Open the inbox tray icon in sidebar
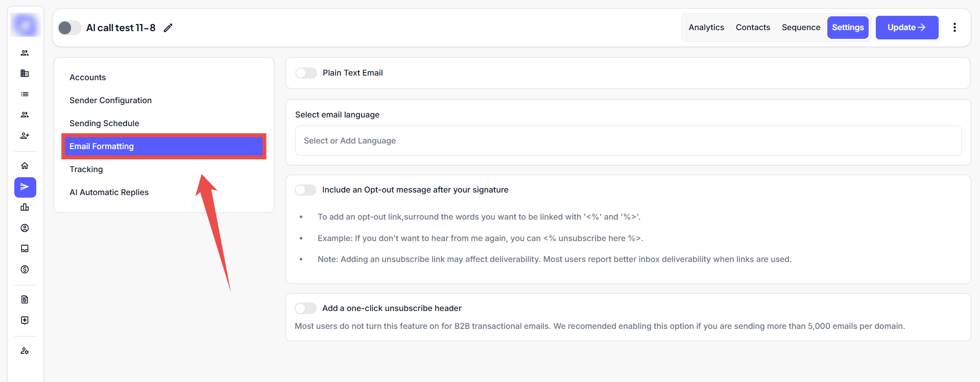 [25, 249]
